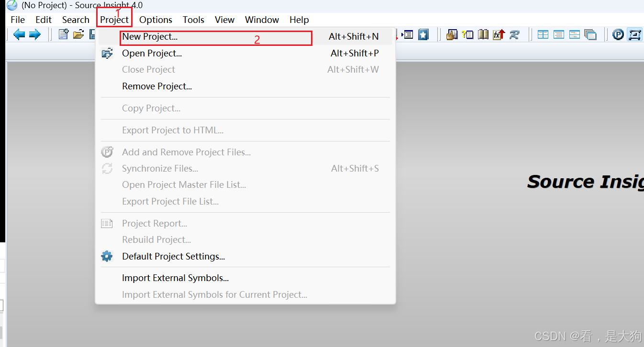Screen dimensions: 644x347
Task: Open the Tools menu
Action: tap(193, 20)
